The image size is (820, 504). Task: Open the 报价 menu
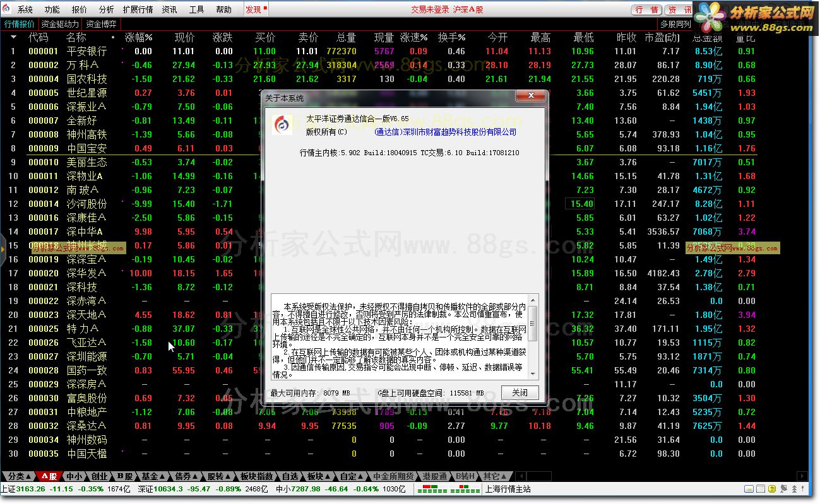[80, 9]
